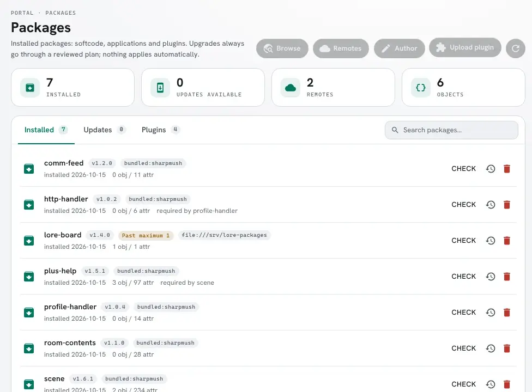Image resolution: width=532 pixels, height=392 pixels.
Task: Open history for http-handler package
Action: 490,205
